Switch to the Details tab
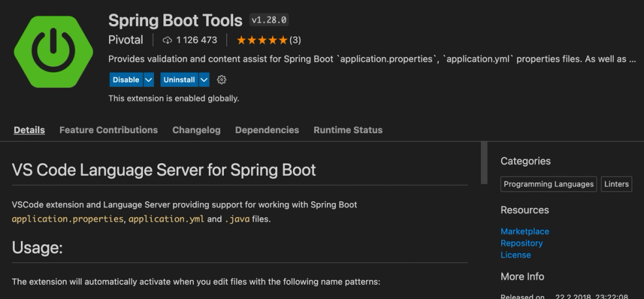 click(29, 130)
